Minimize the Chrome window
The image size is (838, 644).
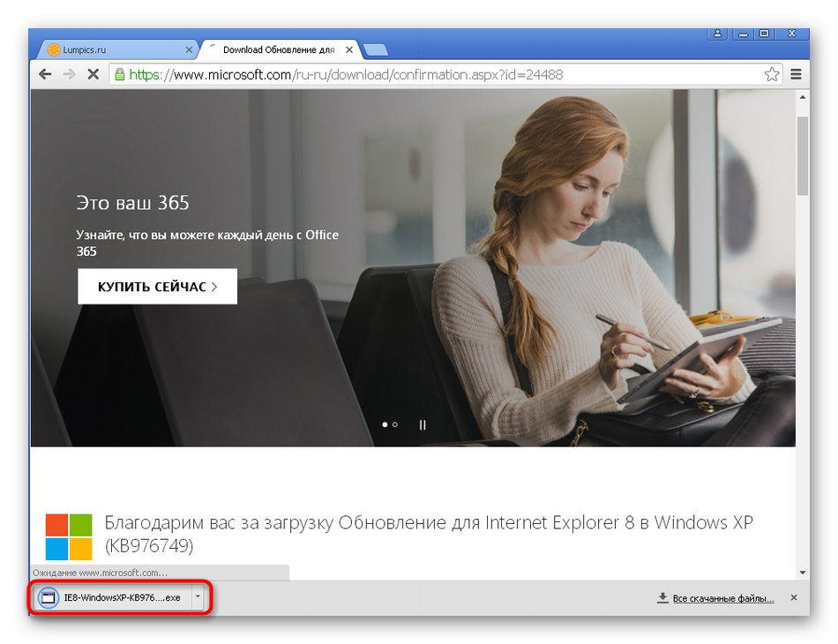point(743,34)
